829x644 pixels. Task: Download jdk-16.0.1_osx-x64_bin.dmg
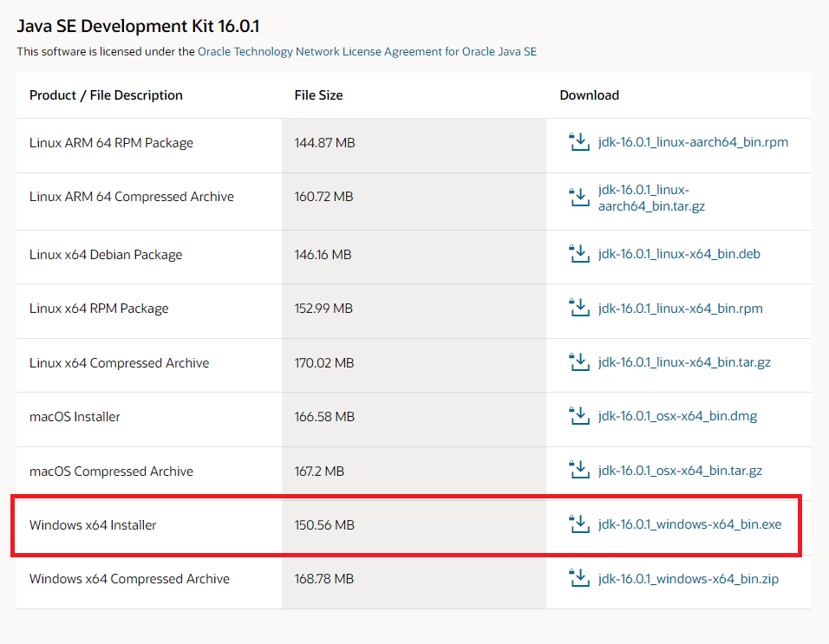(678, 416)
